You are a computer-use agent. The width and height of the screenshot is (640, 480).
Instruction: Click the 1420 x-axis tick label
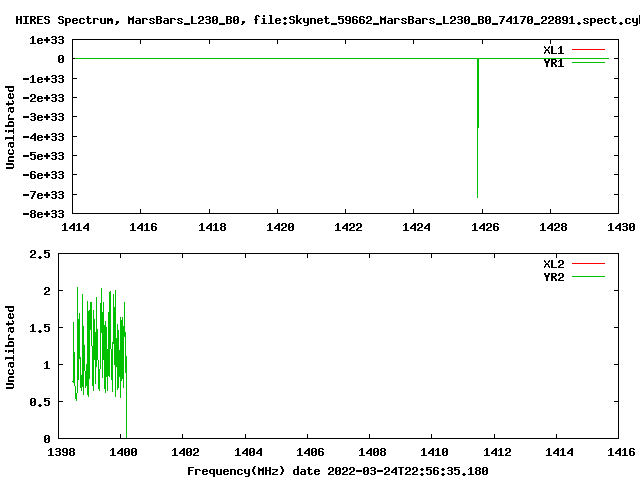[x=280, y=227]
